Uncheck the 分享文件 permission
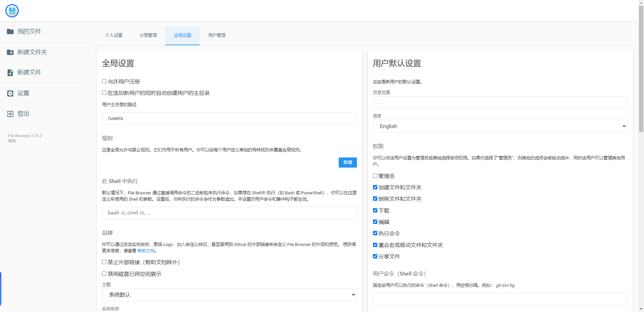Image resolution: width=644 pixels, height=312 pixels. [x=375, y=256]
